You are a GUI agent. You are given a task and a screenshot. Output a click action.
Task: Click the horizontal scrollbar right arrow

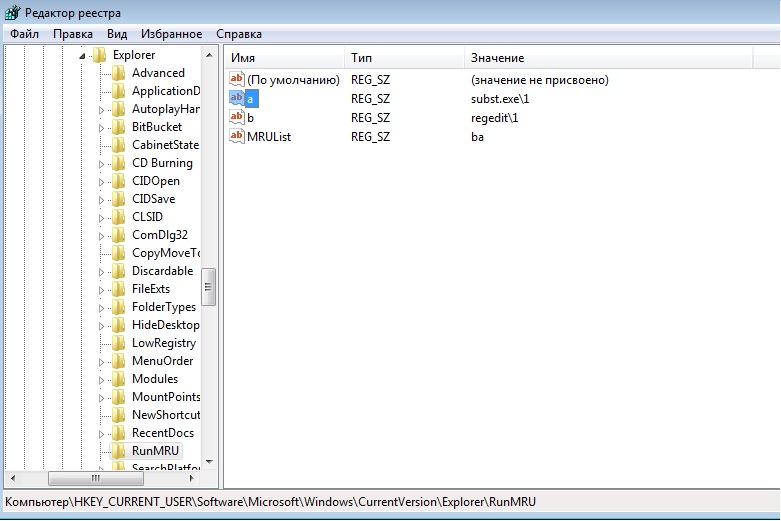pos(194,479)
